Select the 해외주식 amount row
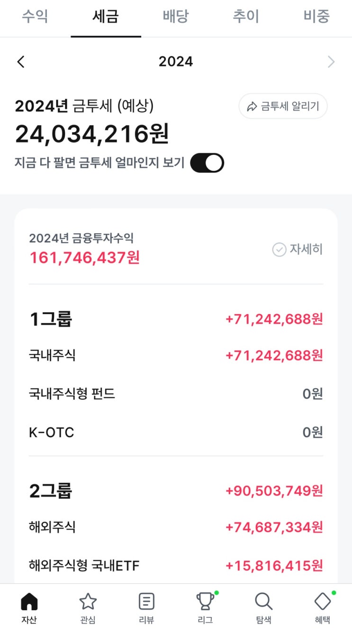352x644 pixels. [176, 527]
